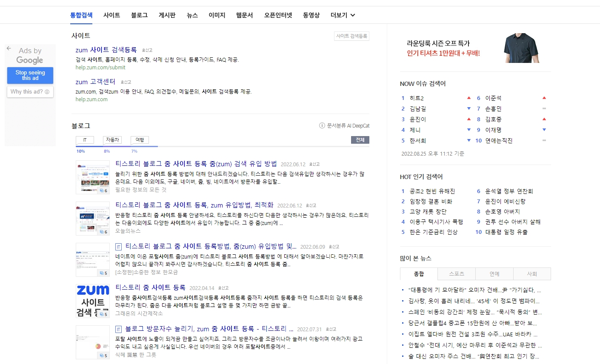600x364 pixels.
Task: Open the 웹문서 search tab
Action: (245, 15)
